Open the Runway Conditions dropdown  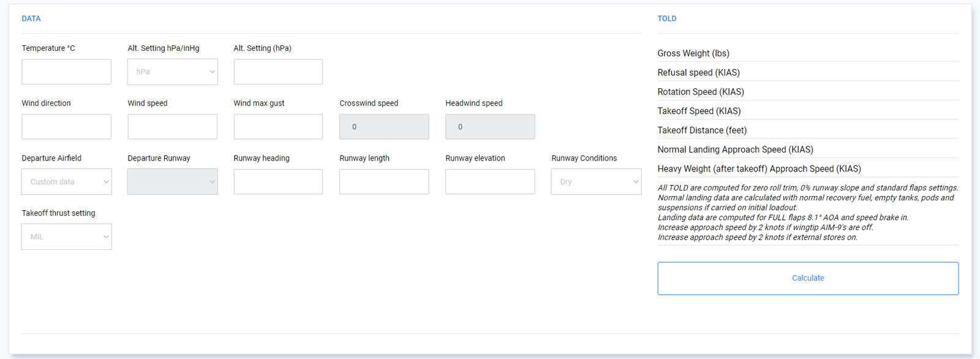(x=596, y=182)
